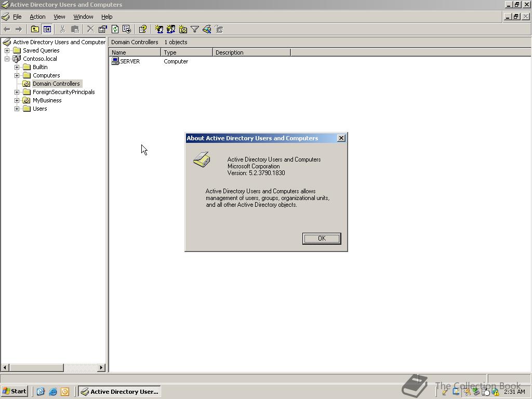Open filter options funnel icon
The image size is (532, 399).
pos(195,30)
